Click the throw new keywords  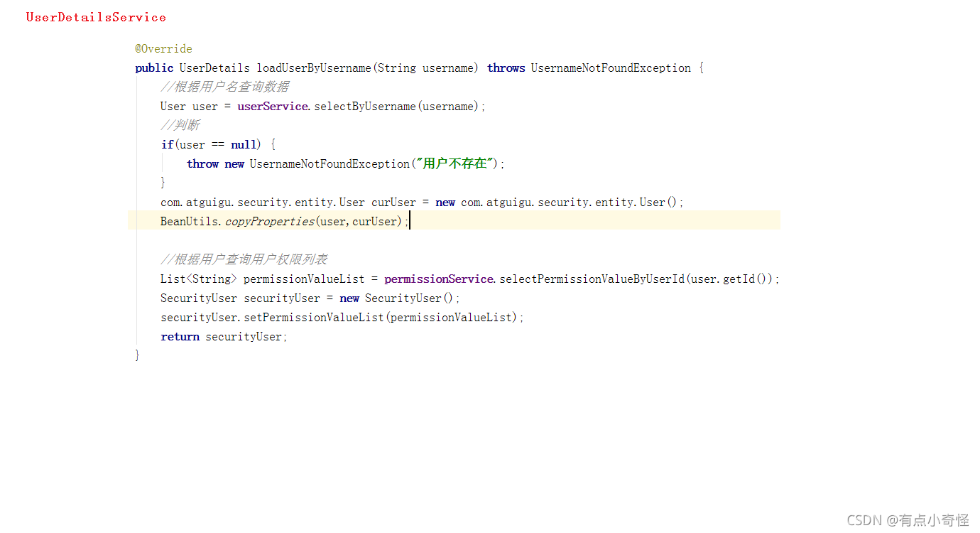click(215, 164)
